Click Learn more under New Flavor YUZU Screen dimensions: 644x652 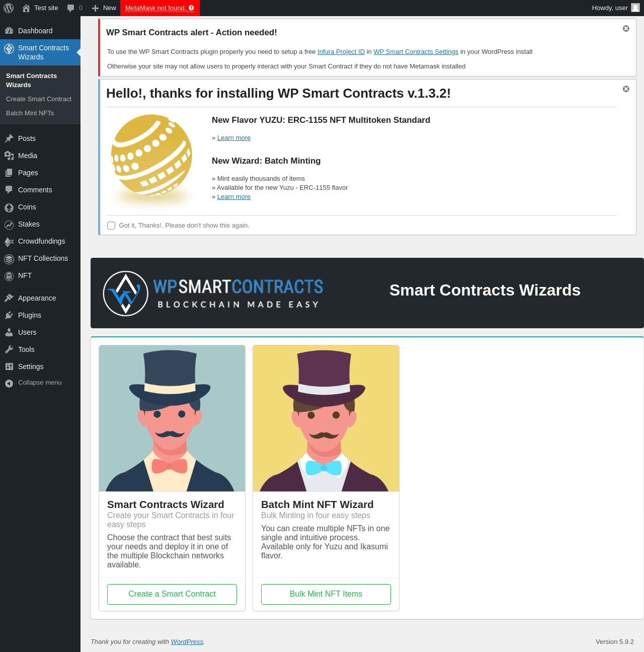[234, 138]
